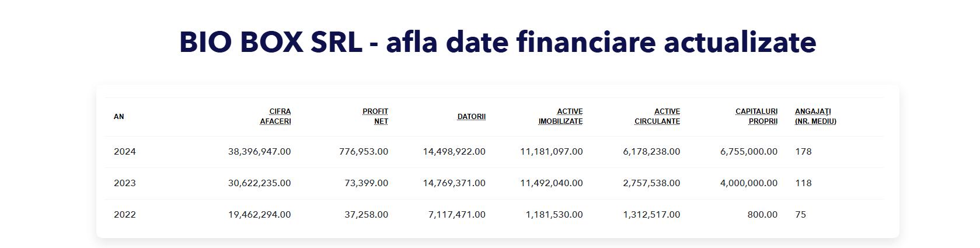The width and height of the screenshot is (980, 248).
Task: Select the 2024 year row label
Action: (125, 152)
